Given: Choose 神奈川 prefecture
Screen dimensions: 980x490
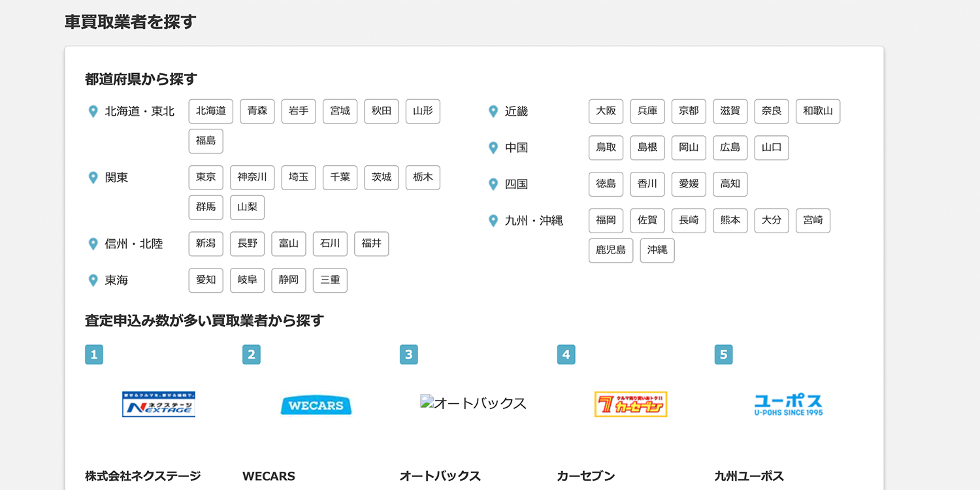Looking at the screenshot, I should (x=252, y=178).
